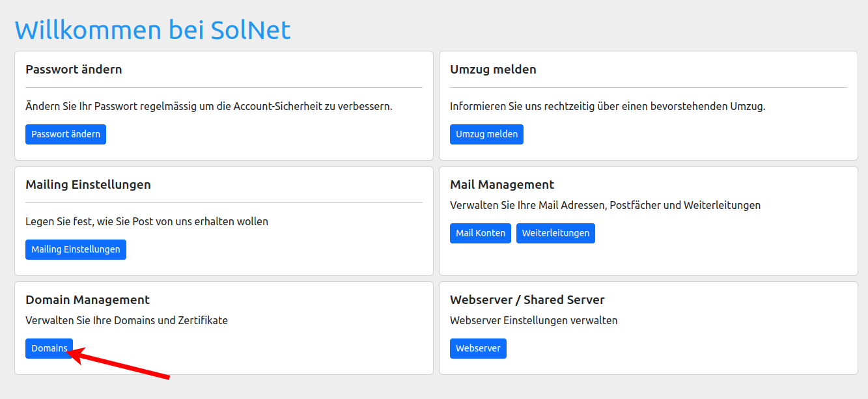Click the Webserver button
This screenshot has width=868, height=399.
click(478, 348)
